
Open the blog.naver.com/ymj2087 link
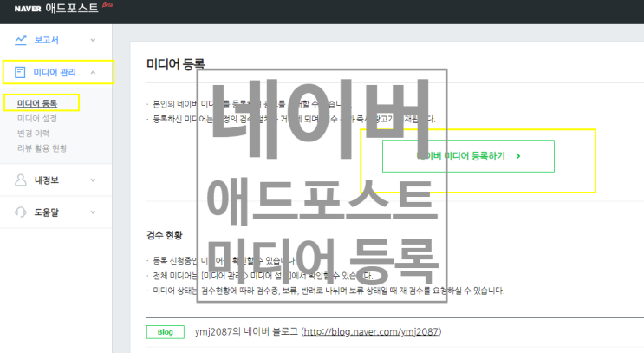[x=371, y=331]
